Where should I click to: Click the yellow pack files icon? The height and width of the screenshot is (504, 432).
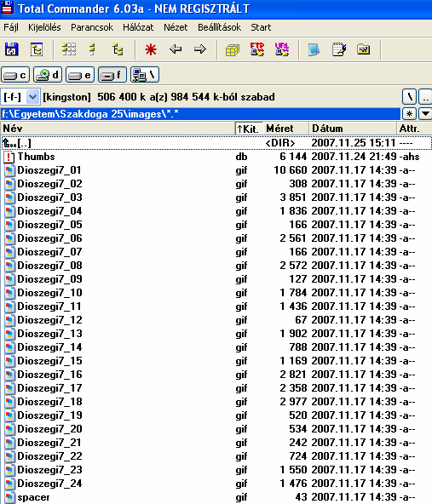click(x=233, y=50)
